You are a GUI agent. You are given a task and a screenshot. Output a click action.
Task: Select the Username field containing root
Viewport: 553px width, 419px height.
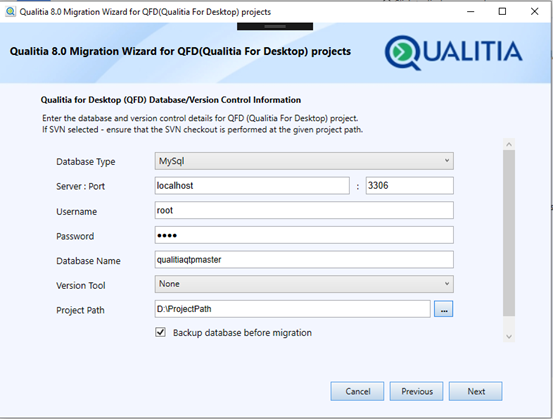[304, 210]
